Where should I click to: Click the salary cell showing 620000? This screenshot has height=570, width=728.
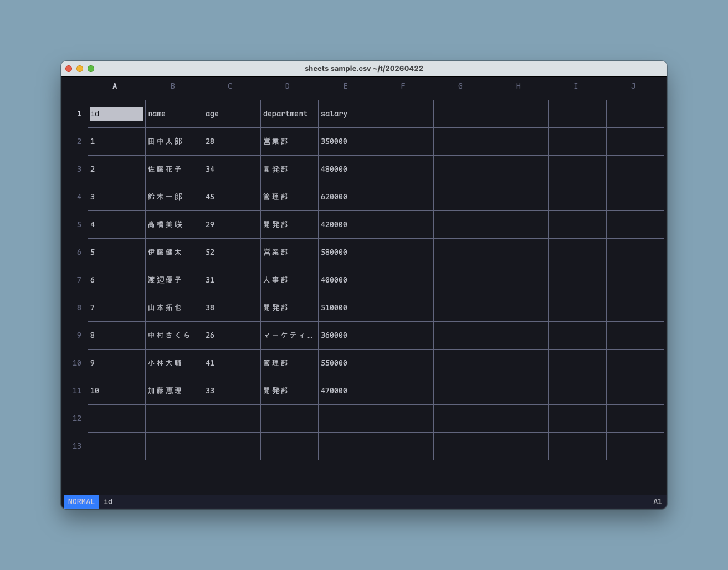pos(334,197)
